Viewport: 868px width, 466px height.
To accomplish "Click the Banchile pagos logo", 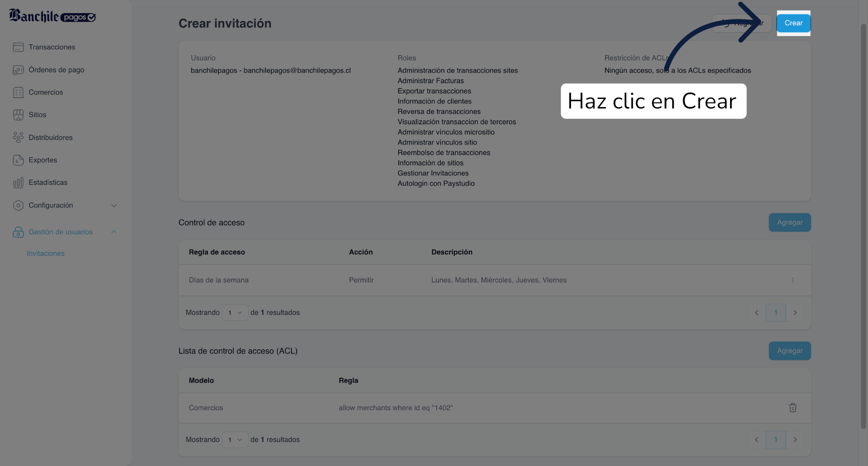I will (52, 16).
